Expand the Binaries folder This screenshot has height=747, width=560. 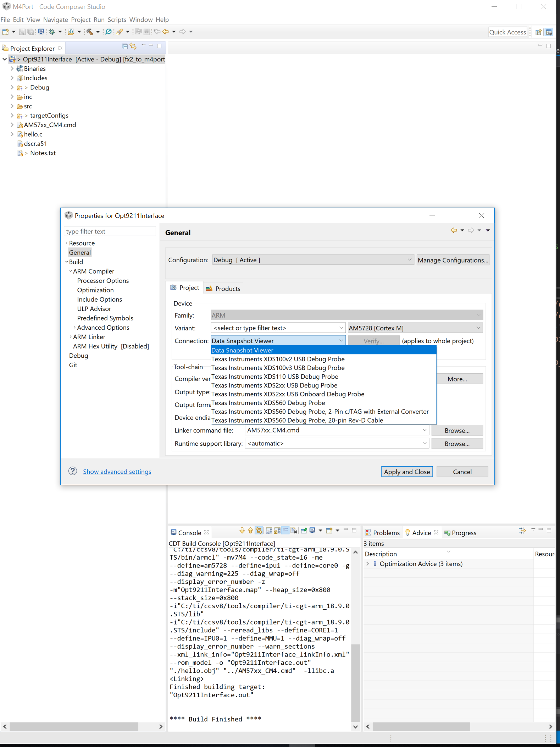[x=12, y=68]
